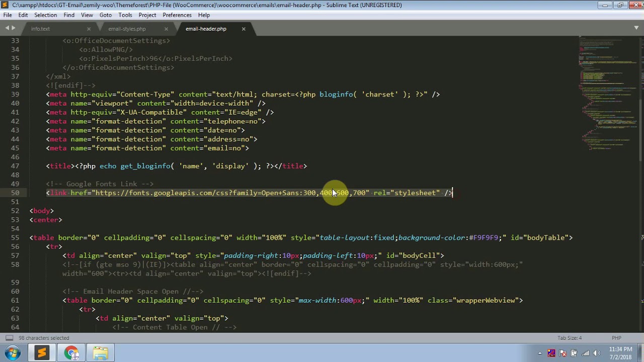Viewport: 644px width, 362px height.
Task: Click "98 characters selected" status text
Action: (44, 338)
